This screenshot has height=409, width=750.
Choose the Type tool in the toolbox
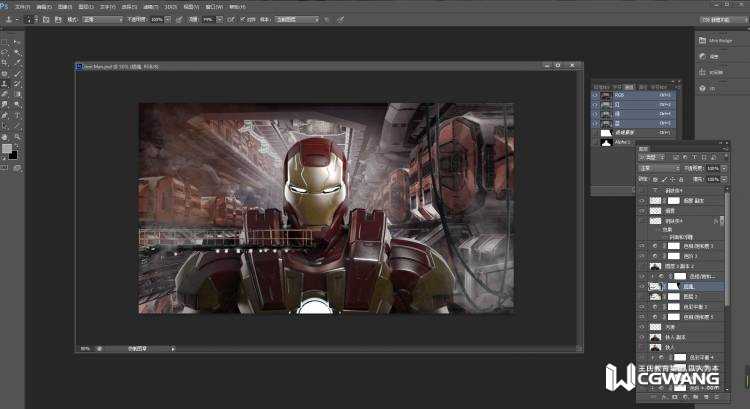[17, 115]
